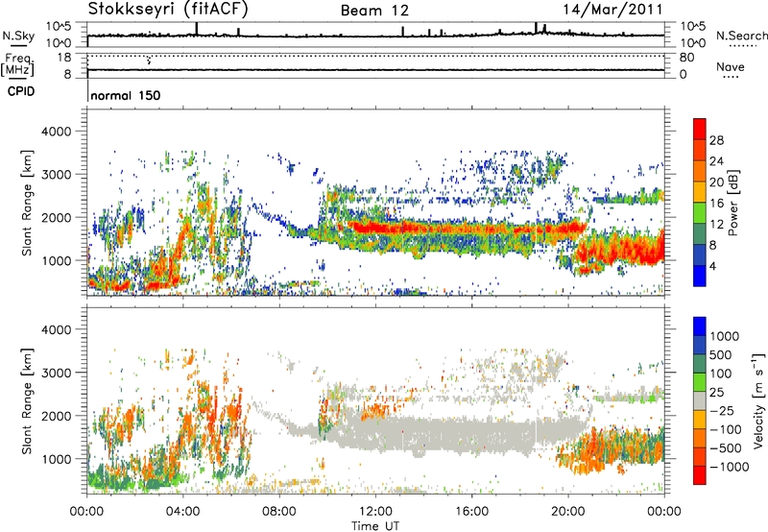Click the strong red power band near 14:00
The width and height of the screenshot is (768, 532).
click(x=423, y=229)
